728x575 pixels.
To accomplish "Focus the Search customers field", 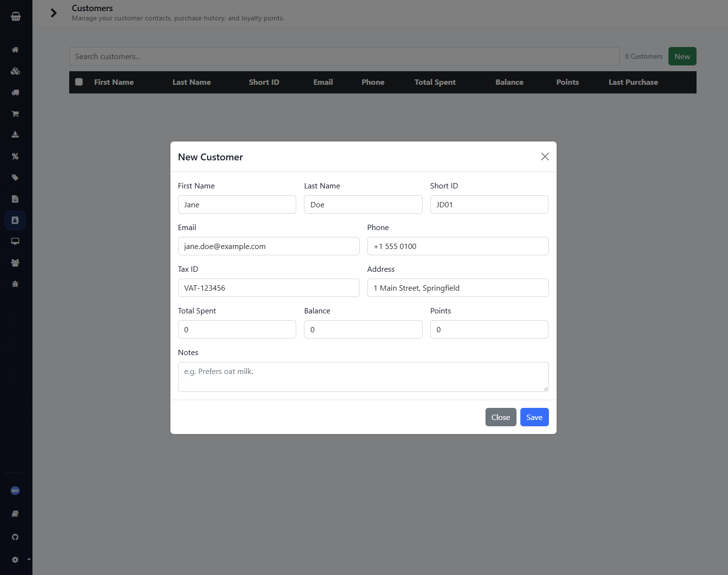I will click(x=344, y=56).
